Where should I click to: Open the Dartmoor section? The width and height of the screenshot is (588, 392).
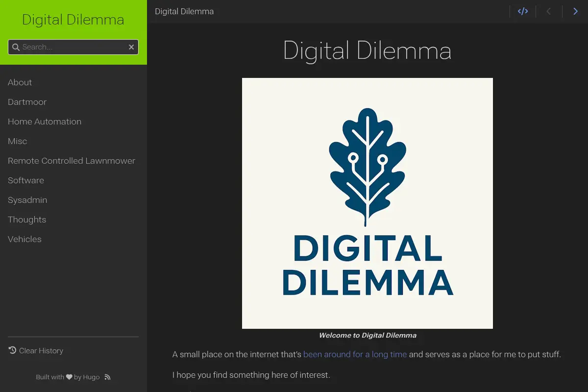[27, 102]
